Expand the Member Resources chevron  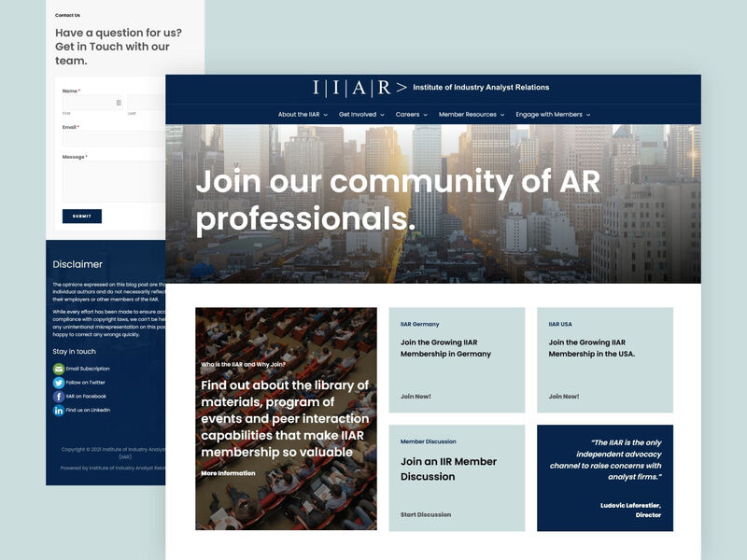502,115
